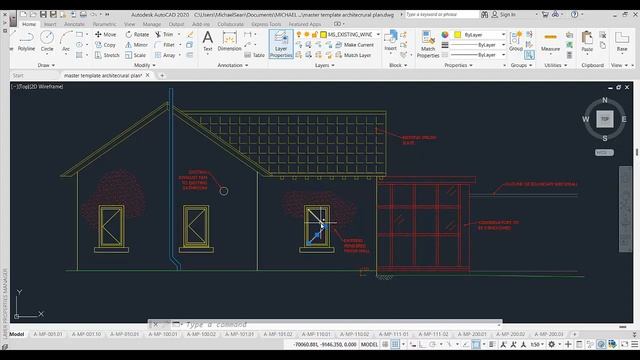
Task: Select the Dimension tool
Action: tap(229, 41)
